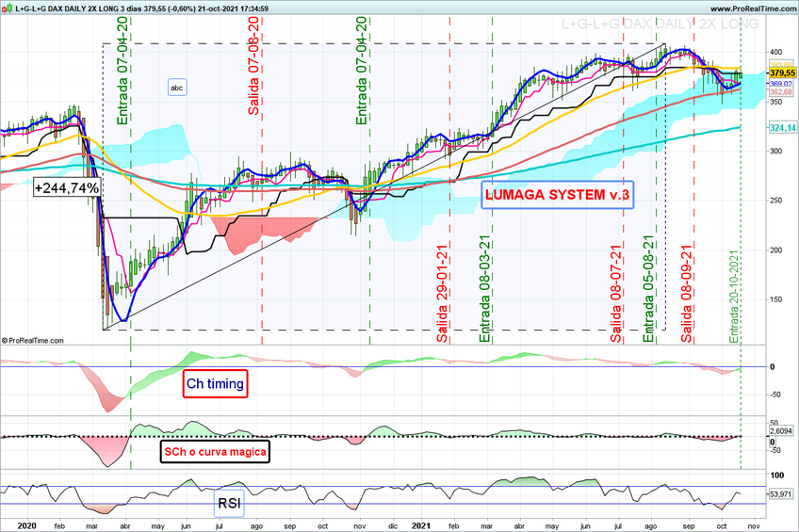The height and width of the screenshot is (532, 799).
Task: Click the 200 price axis value
Action: (x=775, y=250)
